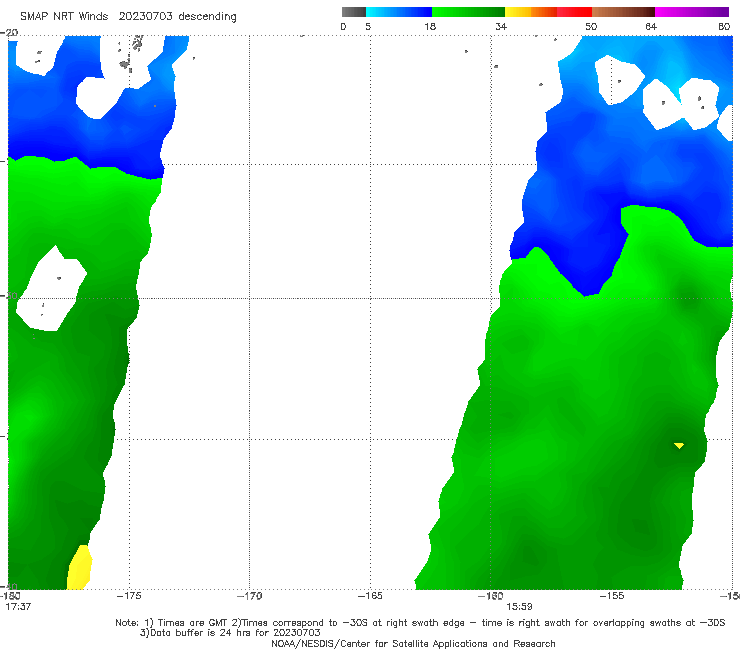Click the longitude label '-180'
740x650 pixels.
(10, 596)
